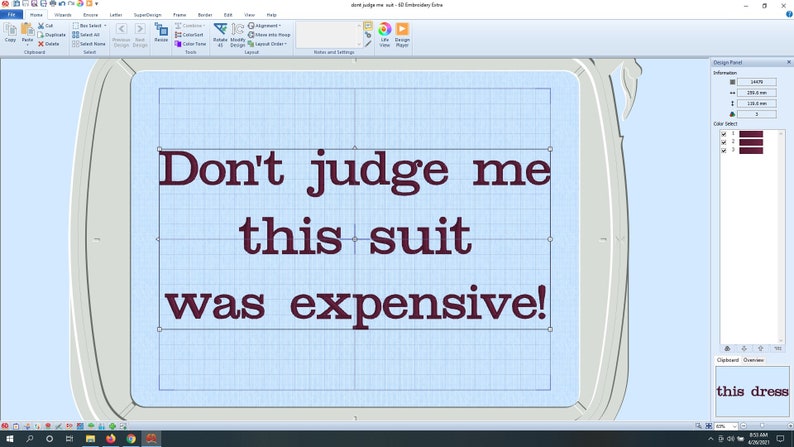Move selected color up in Color Select list

point(760,348)
